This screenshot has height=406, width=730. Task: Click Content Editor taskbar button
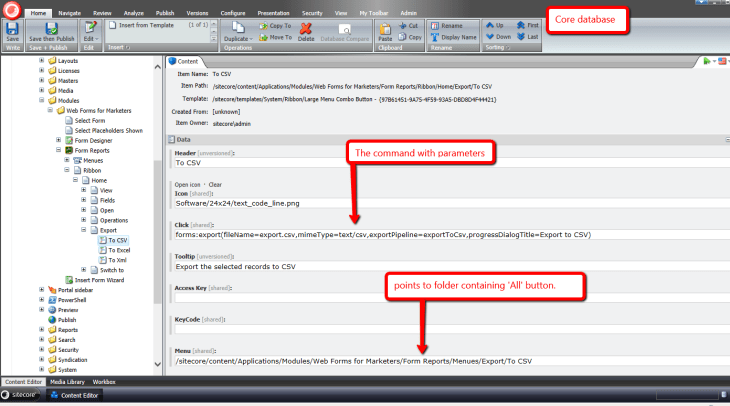pos(74,395)
